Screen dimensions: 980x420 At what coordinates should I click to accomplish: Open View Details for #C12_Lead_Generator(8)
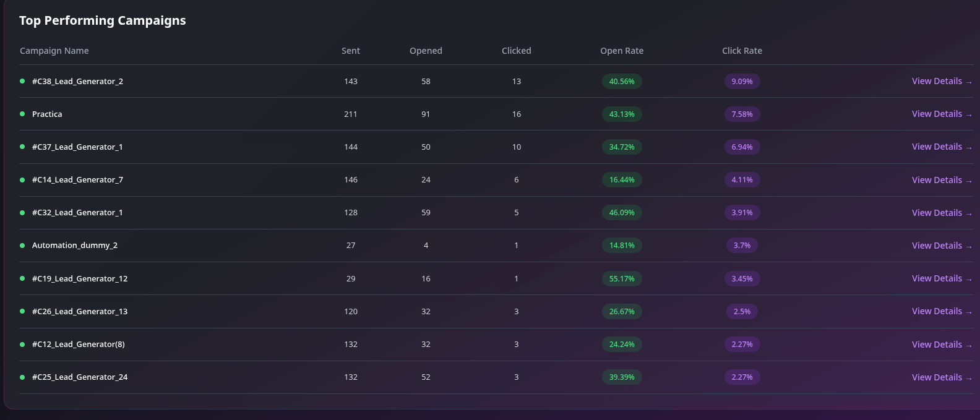pyautogui.click(x=941, y=345)
